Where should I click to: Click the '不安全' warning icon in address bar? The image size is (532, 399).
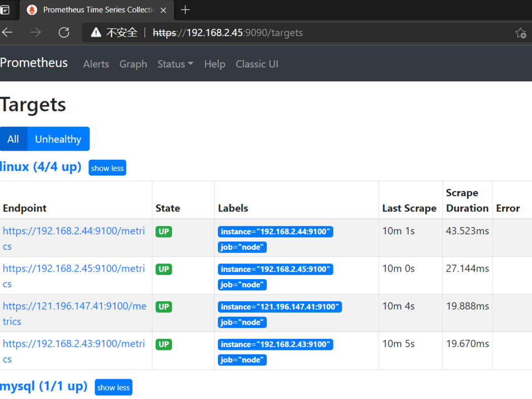[x=95, y=32]
